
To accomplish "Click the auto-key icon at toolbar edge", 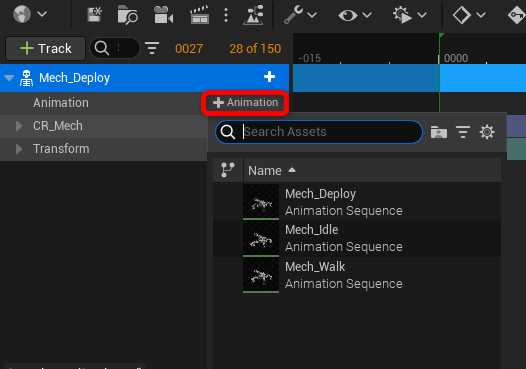I will point(517,15).
